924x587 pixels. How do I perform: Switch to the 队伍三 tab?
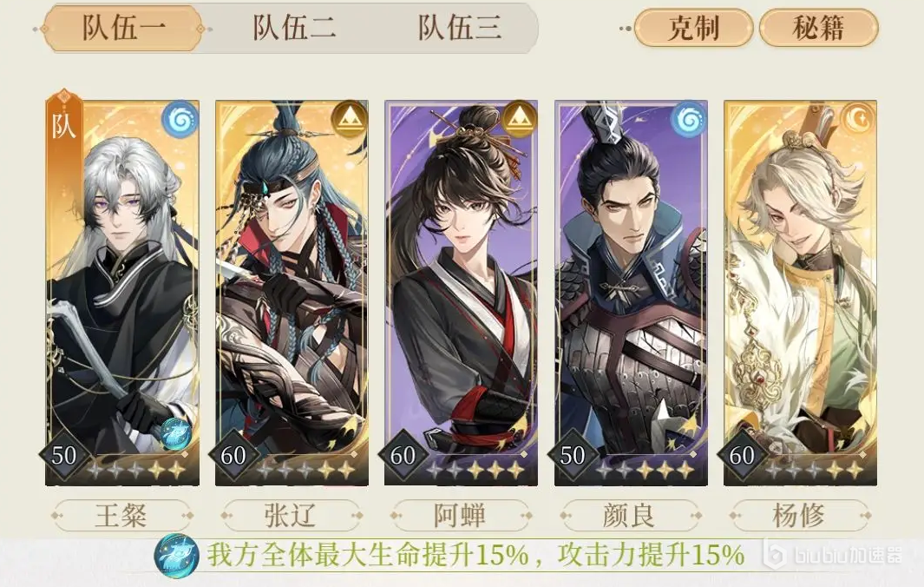pos(460,28)
